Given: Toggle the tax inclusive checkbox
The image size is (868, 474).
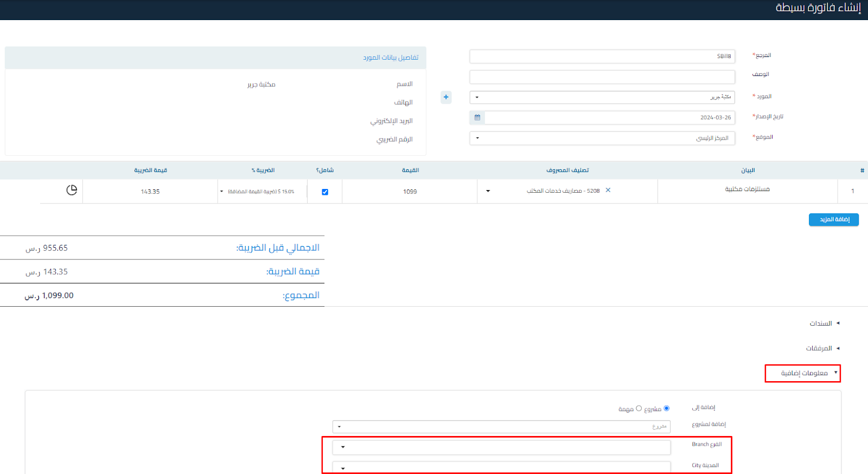Looking at the screenshot, I should tap(325, 192).
